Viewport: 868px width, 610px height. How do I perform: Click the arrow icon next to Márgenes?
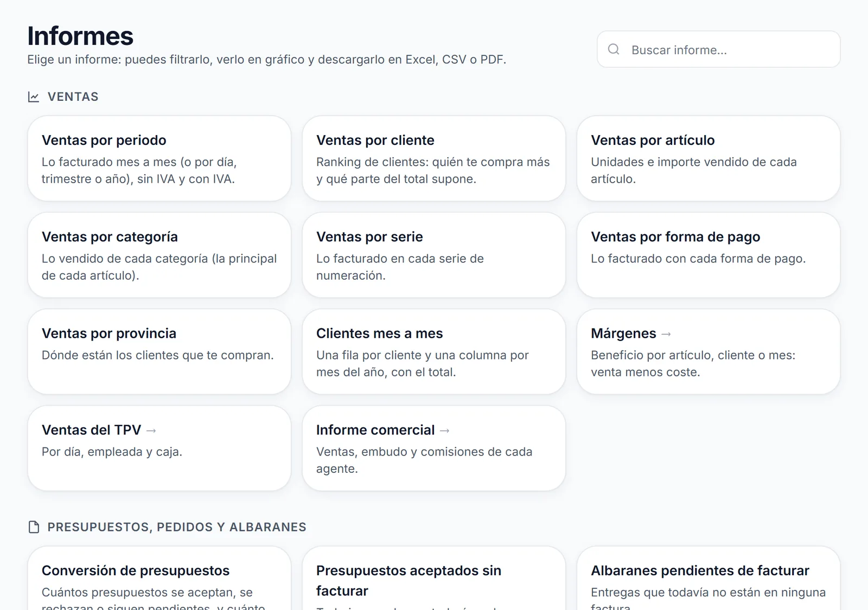666,334
